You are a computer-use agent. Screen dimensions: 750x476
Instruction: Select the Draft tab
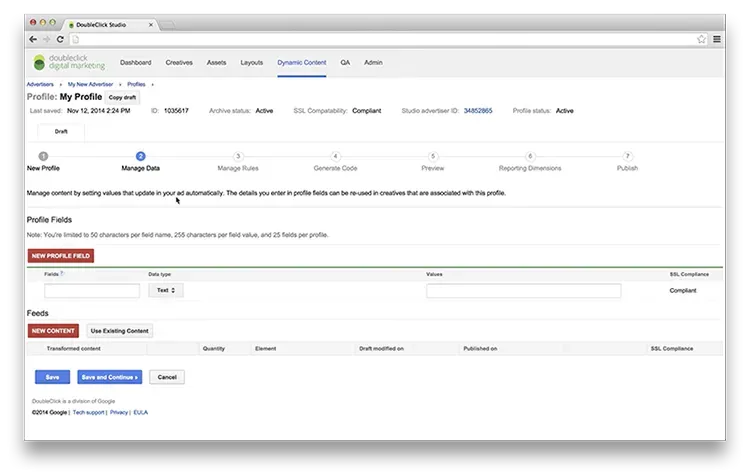point(61,131)
